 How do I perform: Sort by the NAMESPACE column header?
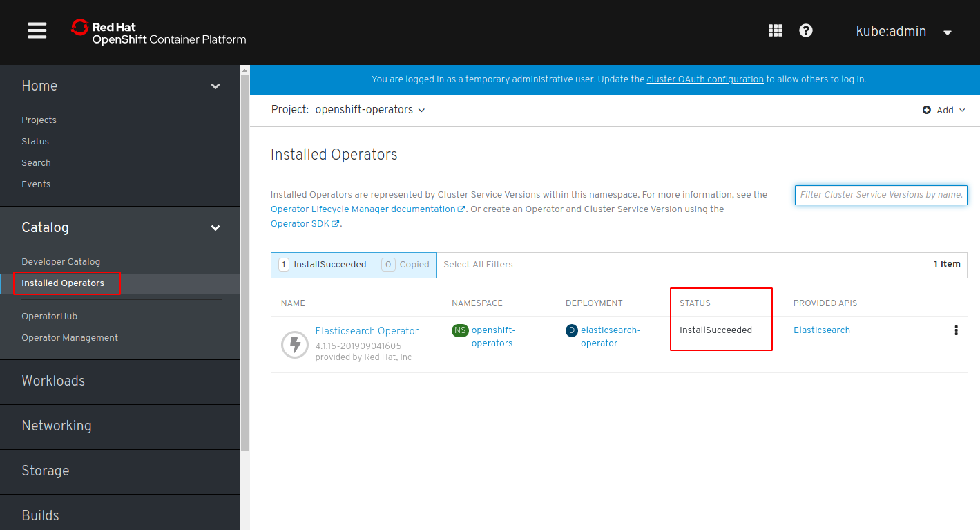pyautogui.click(x=477, y=303)
